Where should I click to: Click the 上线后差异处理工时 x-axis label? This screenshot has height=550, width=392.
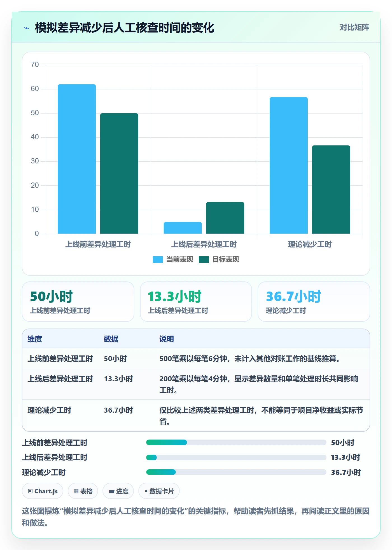point(204,244)
